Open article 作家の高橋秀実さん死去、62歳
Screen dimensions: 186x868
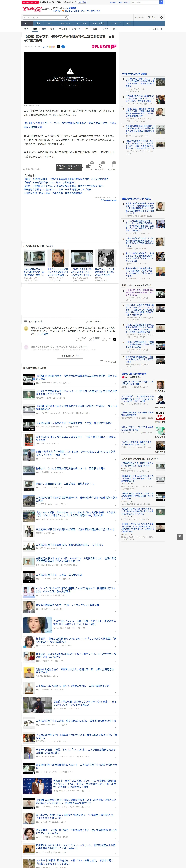click(68, 605)
